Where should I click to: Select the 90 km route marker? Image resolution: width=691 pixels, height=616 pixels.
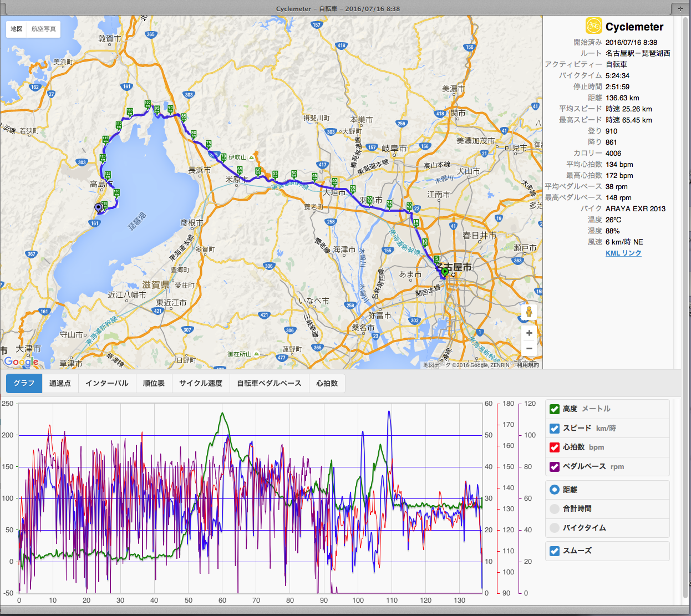click(x=170, y=110)
